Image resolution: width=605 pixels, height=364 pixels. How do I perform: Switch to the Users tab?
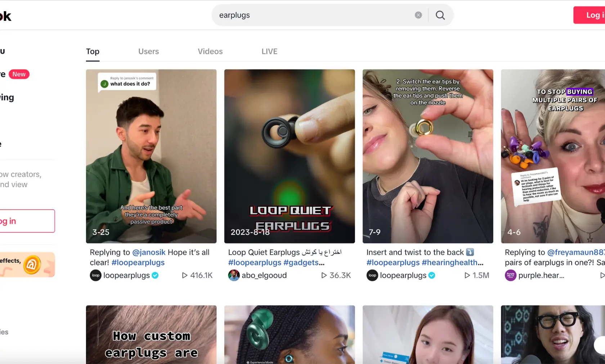[148, 51]
